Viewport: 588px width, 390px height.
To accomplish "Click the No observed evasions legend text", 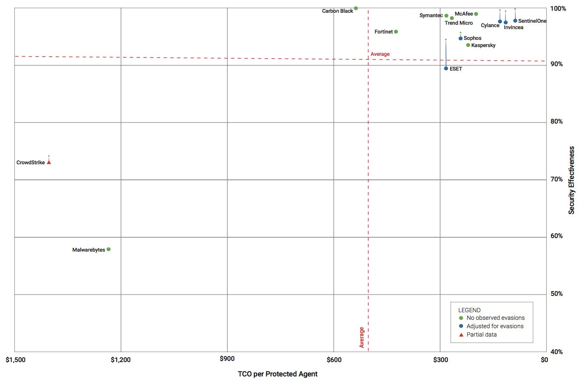I will tap(496, 318).
